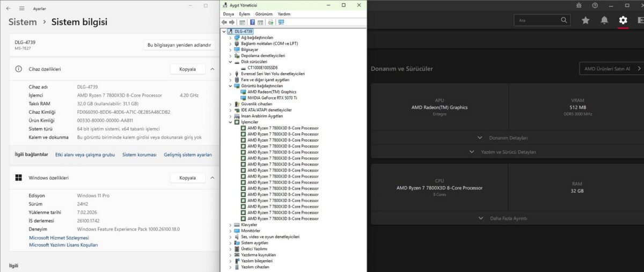The image size is (644, 272).
Task: Select Evrensel Seri Veri Yolu denetleyicileri
Action: [273, 73]
